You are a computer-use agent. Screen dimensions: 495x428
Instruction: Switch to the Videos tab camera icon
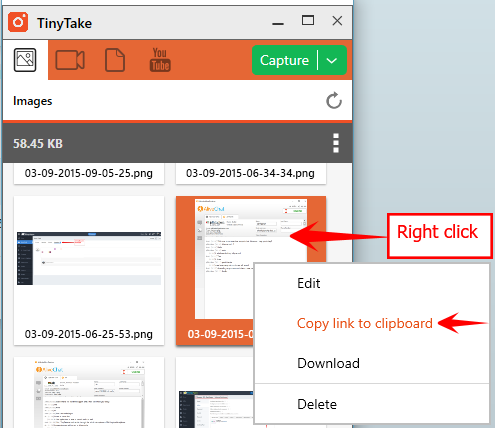(x=70, y=60)
